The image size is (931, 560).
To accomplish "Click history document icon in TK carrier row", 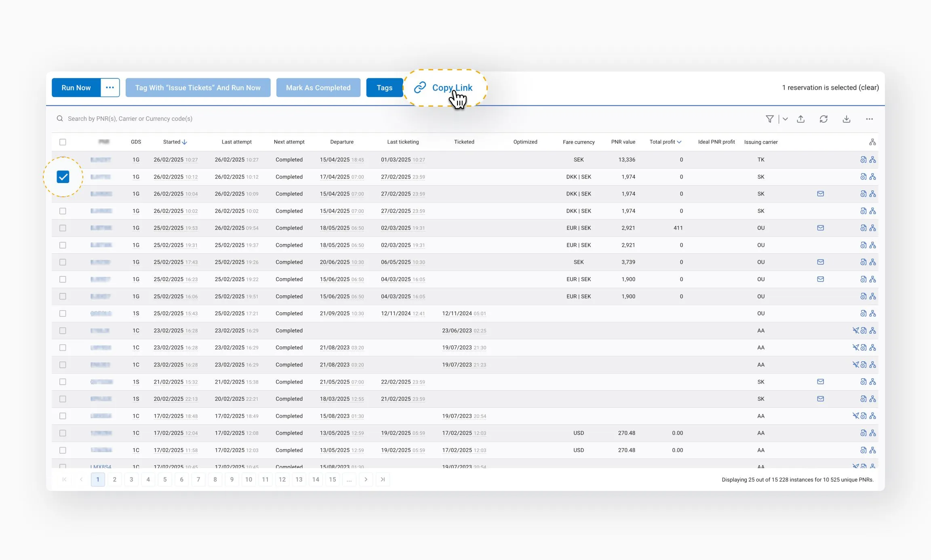I will pos(863,160).
